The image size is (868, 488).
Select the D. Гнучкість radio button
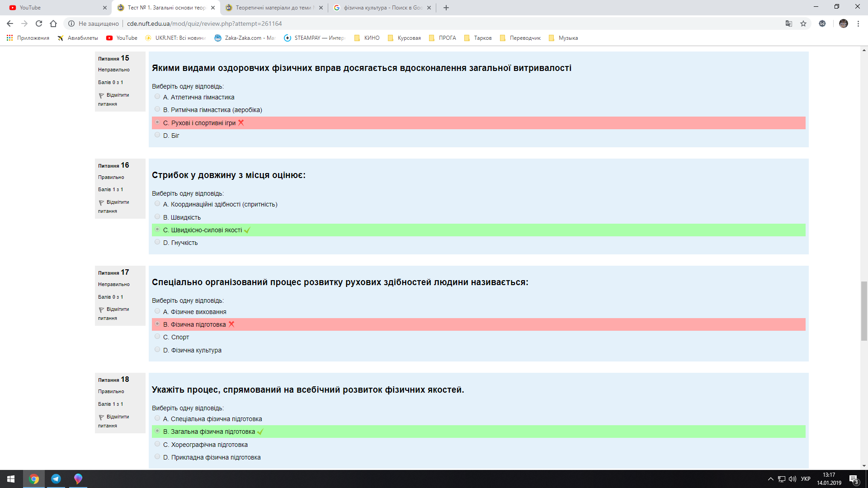(157, 242)
